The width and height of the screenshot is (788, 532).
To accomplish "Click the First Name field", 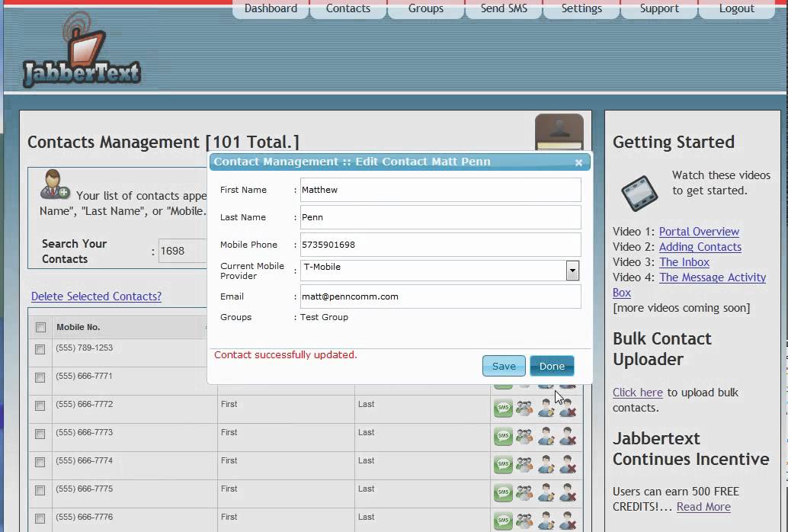I will click(440, 190).
